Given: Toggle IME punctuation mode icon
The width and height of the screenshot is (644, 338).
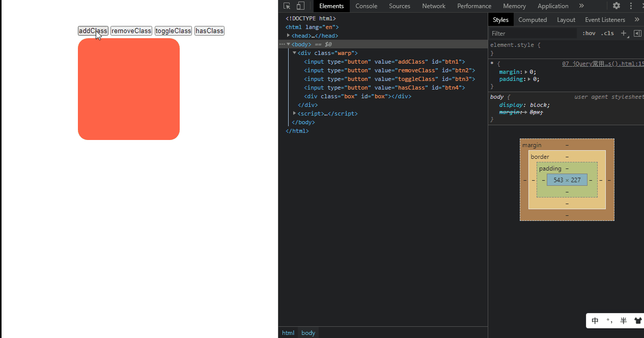Looking at the screenshot, I should 609,321.
